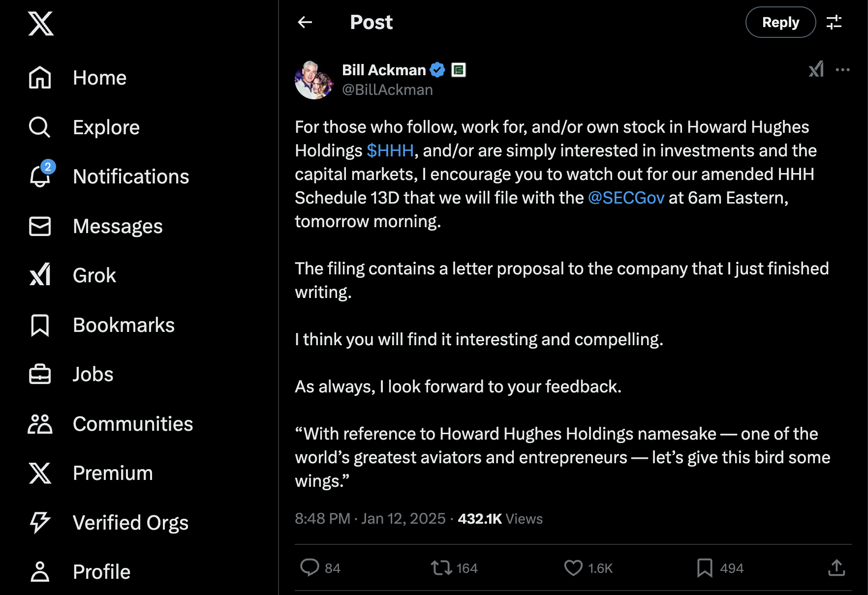This screenshot has height=595, width=868.
Task: View saved Bookmarks
Action: pos(123,325)
